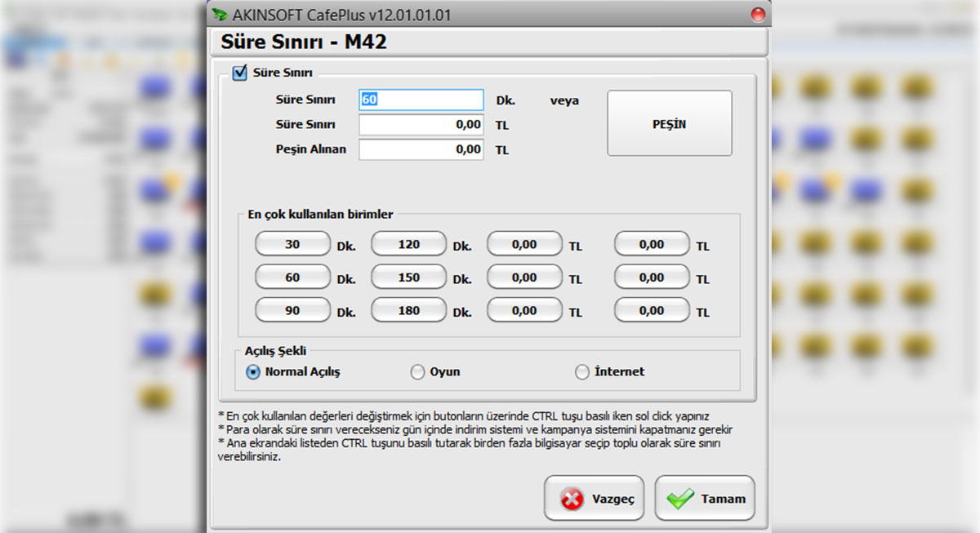Click the red X icon on Vazgeç

point(572,499)
